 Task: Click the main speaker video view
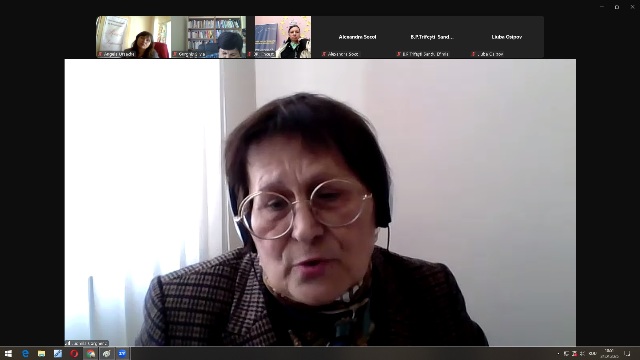pos(320,202)
